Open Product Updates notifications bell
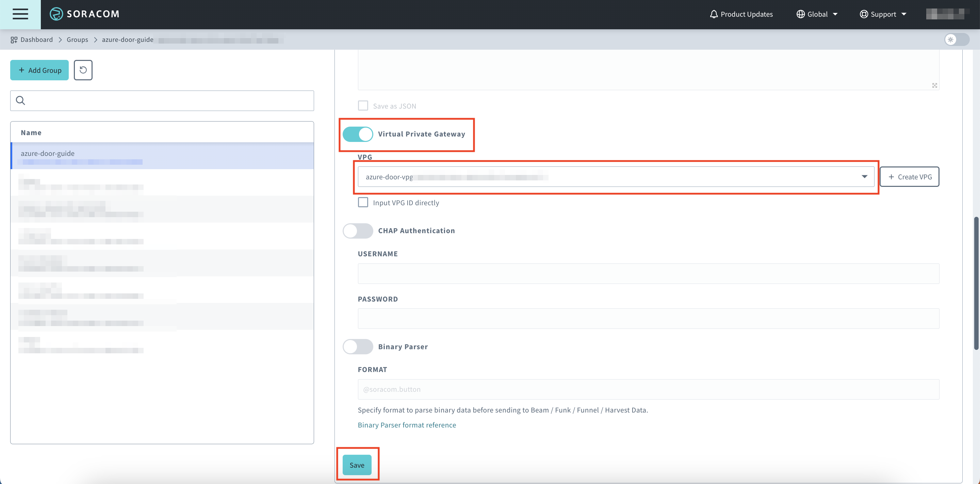The height and width of the screenshot is (484, 980). pos(714,14)
